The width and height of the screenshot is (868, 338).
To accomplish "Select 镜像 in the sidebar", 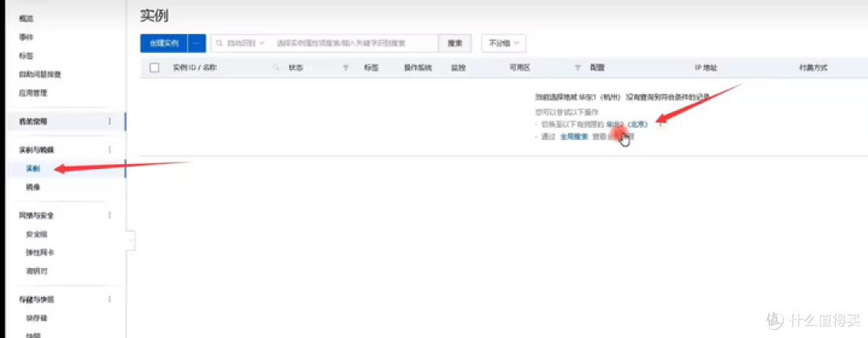I will tap(33, 188).
